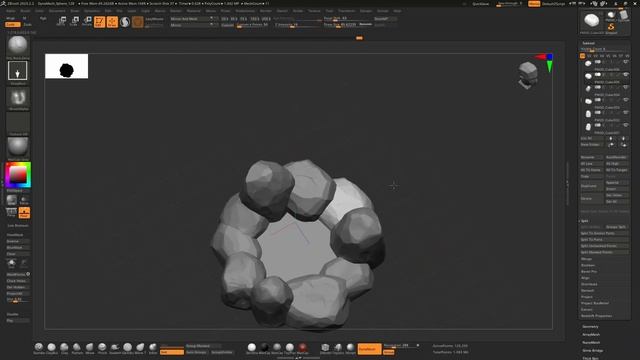Select the Scale transform tool icon
Image resolution: width=640 pixels, height=360 pixels.
74,21
